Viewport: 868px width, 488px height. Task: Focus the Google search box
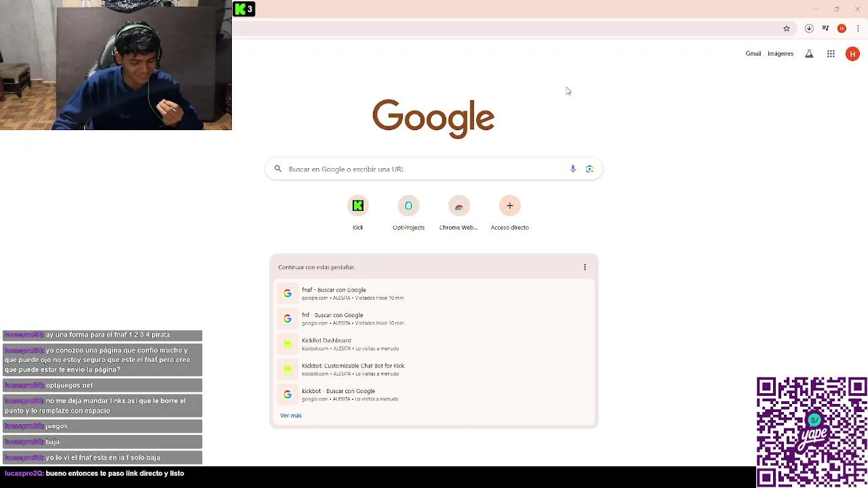point(433,169)
